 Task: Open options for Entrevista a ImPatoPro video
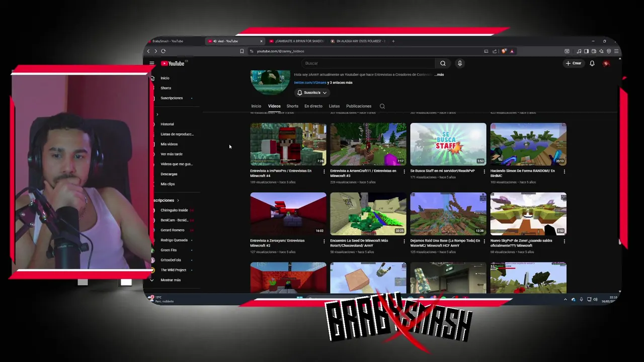(x=324, y=171)
